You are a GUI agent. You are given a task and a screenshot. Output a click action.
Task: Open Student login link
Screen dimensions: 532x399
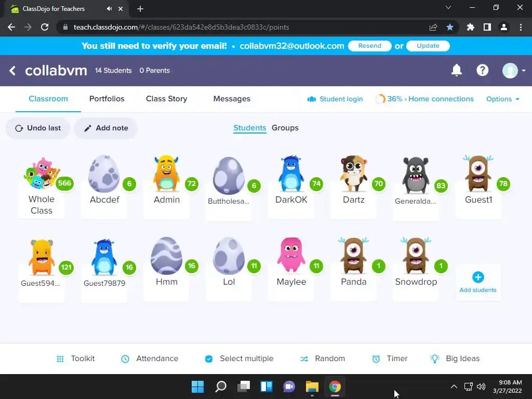pyautogui.click(x=335, y=99)
